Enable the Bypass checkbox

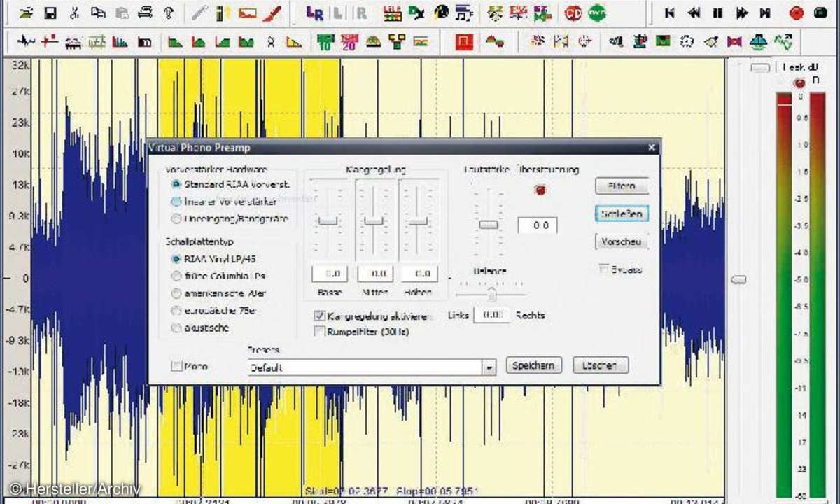point(603,269)
